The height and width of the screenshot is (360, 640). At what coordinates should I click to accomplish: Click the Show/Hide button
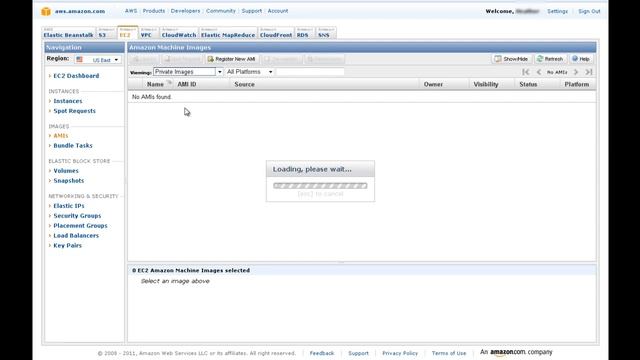click(511, 59)
